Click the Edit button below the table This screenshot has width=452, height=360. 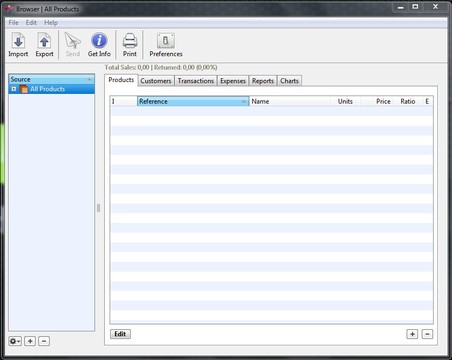(120, 334)
